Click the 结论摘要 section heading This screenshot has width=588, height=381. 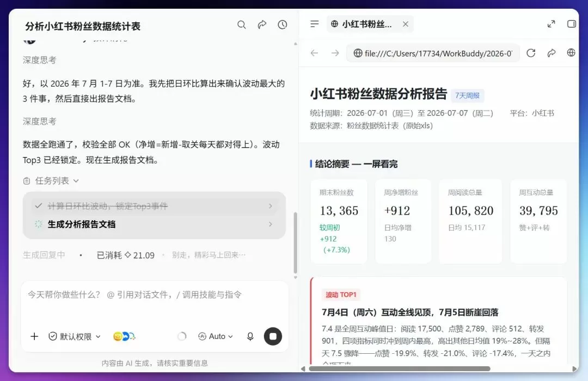[x=356, y=164]
